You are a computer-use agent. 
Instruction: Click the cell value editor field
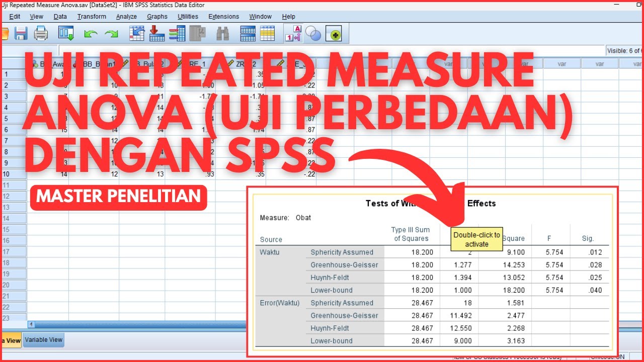[331, 50]
